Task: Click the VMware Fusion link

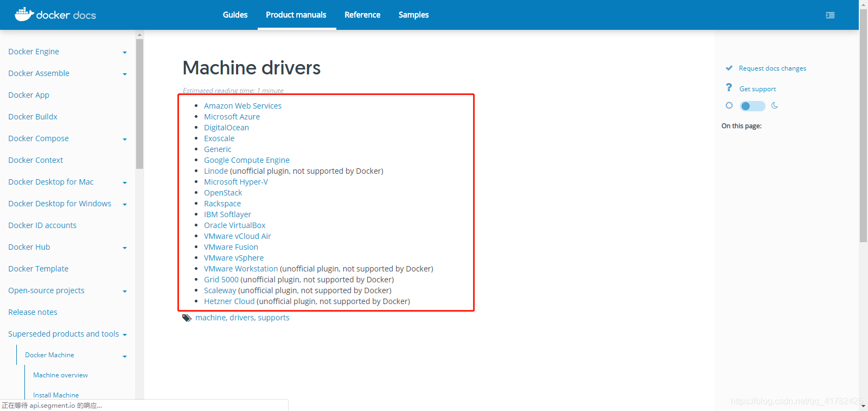Action: (x=231, y=247)
